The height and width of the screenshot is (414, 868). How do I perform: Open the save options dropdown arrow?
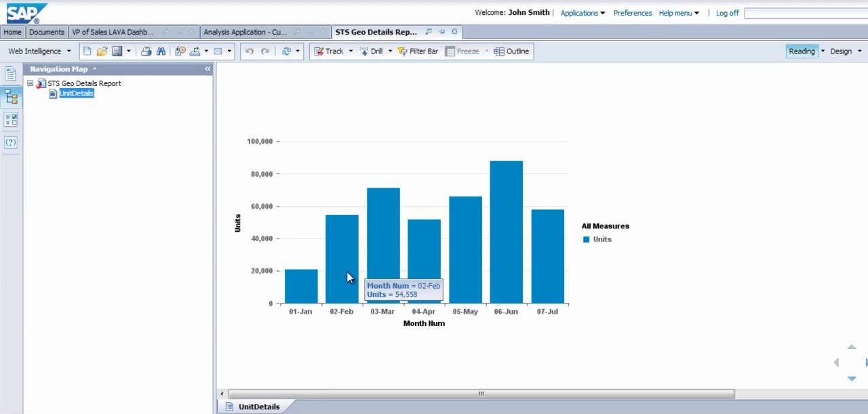point(129,51)
